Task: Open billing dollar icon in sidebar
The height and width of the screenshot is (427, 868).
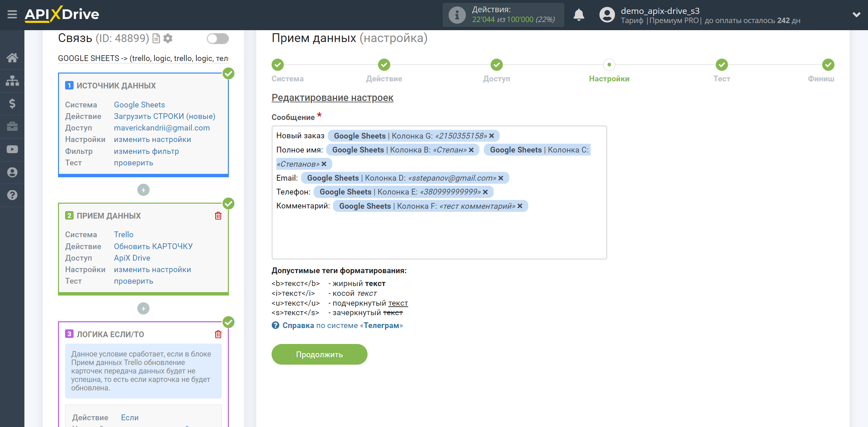Action: click(12, 103)
